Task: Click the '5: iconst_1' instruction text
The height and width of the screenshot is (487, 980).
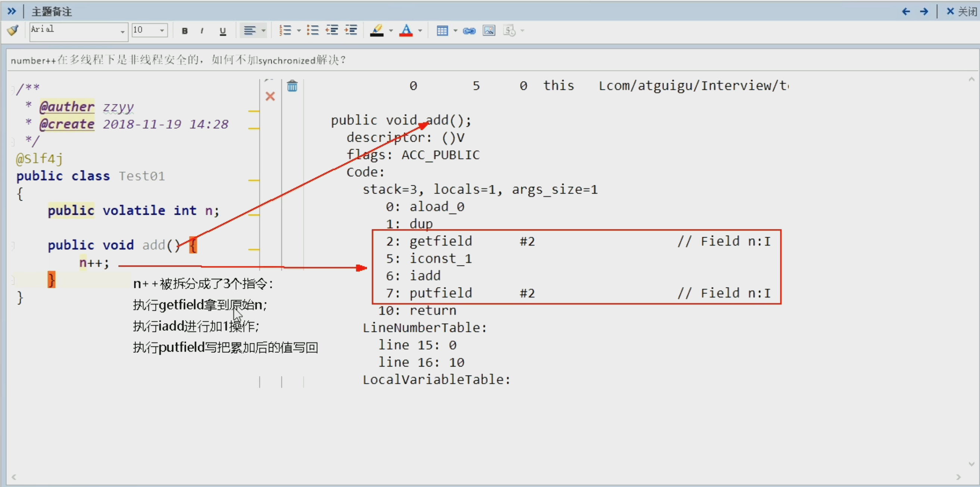Action: [428, 258]
